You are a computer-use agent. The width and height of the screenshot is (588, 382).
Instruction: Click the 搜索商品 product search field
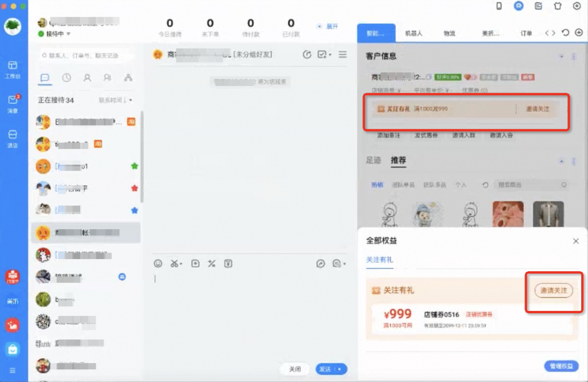point(532,185)
